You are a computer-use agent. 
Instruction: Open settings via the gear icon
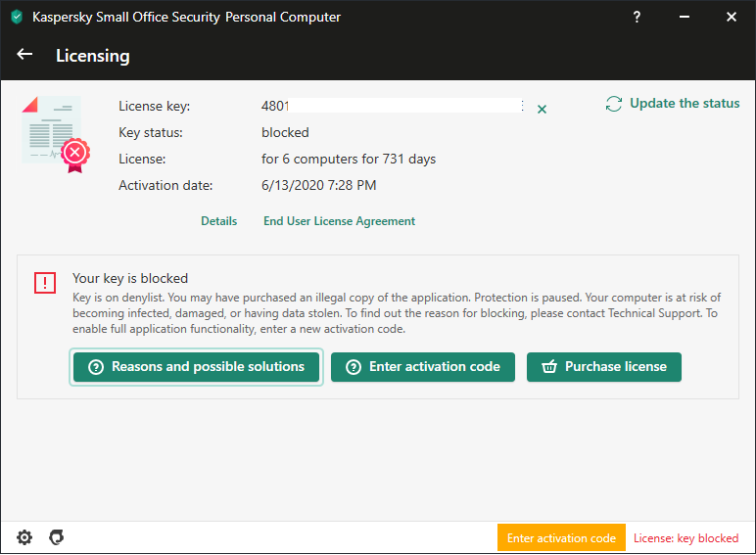[x=24, y=537]
